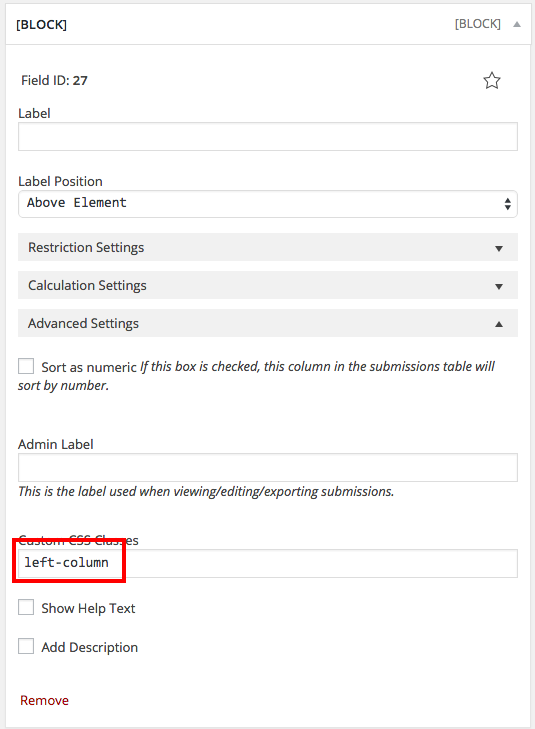Viewport: 535px width, 729px height.
Task: Tick the Add Description checkbox
Action: point(26,646)
